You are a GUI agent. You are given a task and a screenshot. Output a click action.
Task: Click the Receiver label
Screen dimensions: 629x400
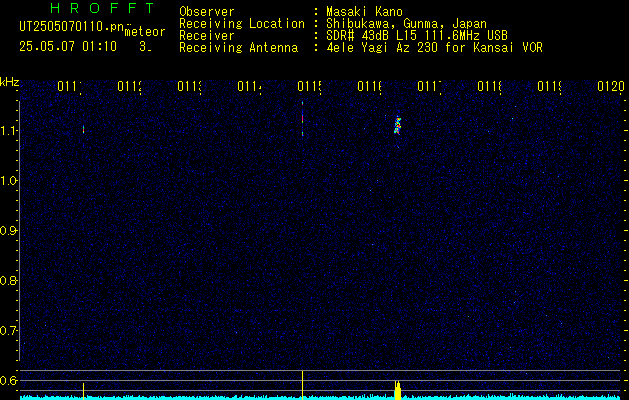pos(207,36)
